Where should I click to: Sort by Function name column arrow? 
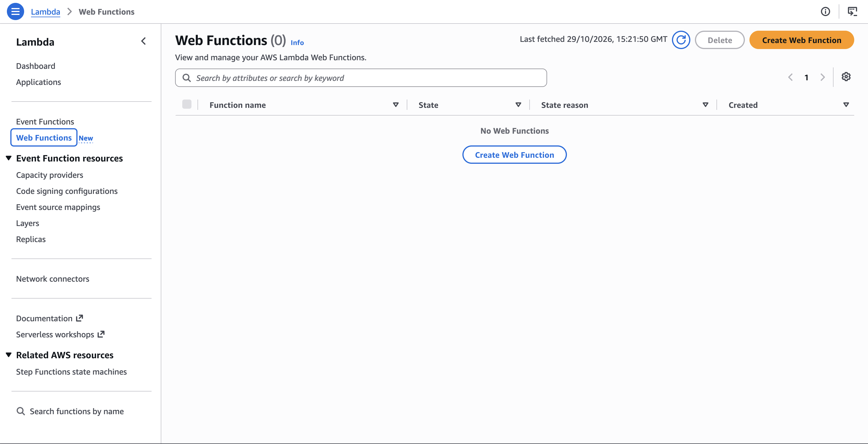pyautogui.click(x=396, y=105)
